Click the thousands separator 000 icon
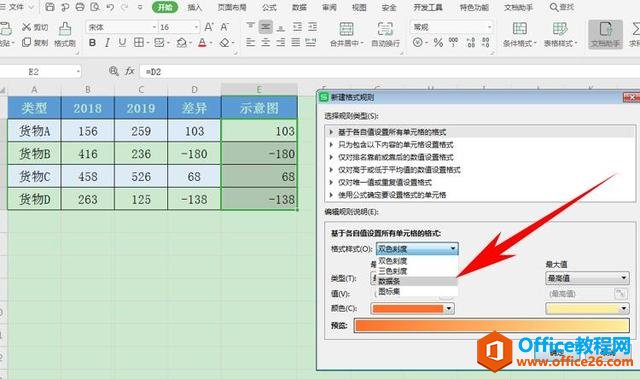 tap(453, 42)
